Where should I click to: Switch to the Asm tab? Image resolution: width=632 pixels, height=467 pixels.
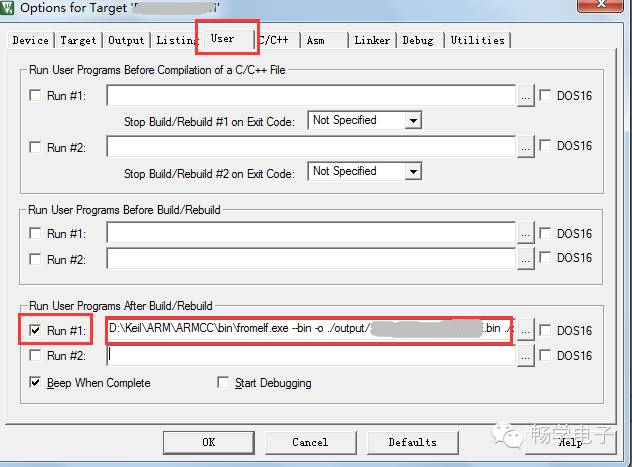coord(324,40)
